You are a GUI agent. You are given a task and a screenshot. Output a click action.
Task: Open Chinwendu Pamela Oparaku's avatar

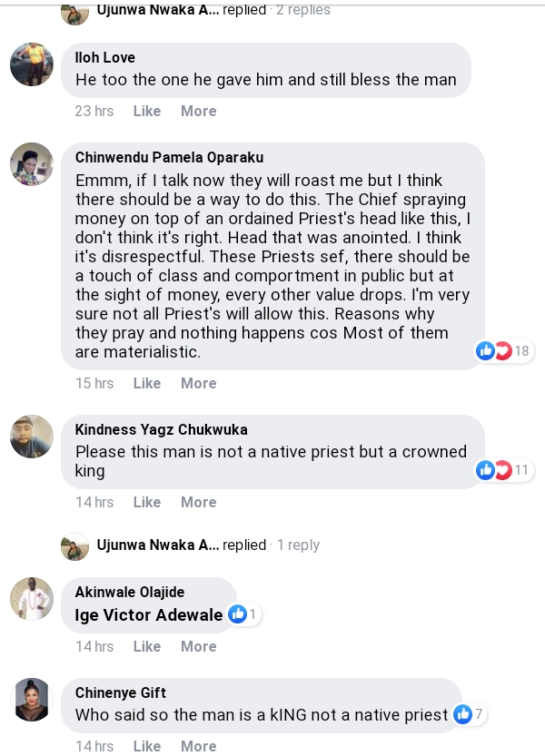click(x=32, y=164)
